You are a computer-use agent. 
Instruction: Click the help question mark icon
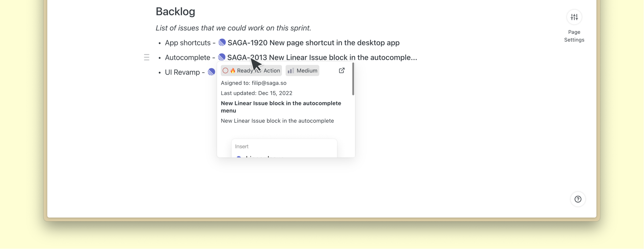tap(578, 199)
